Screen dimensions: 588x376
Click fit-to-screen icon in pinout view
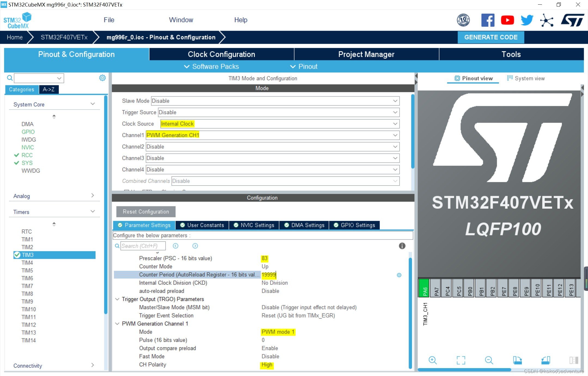[461, 360]
